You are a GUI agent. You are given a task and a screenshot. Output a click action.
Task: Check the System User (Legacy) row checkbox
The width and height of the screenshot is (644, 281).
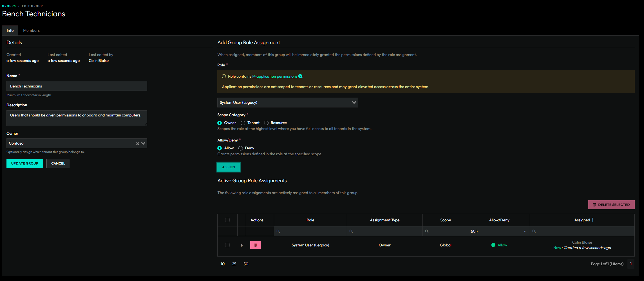[227, 245]
